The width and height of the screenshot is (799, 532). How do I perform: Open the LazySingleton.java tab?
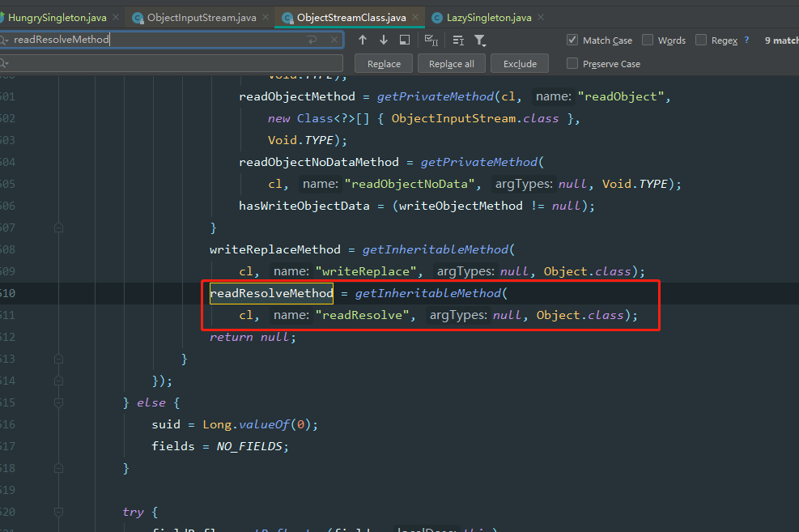pos(489,17)
